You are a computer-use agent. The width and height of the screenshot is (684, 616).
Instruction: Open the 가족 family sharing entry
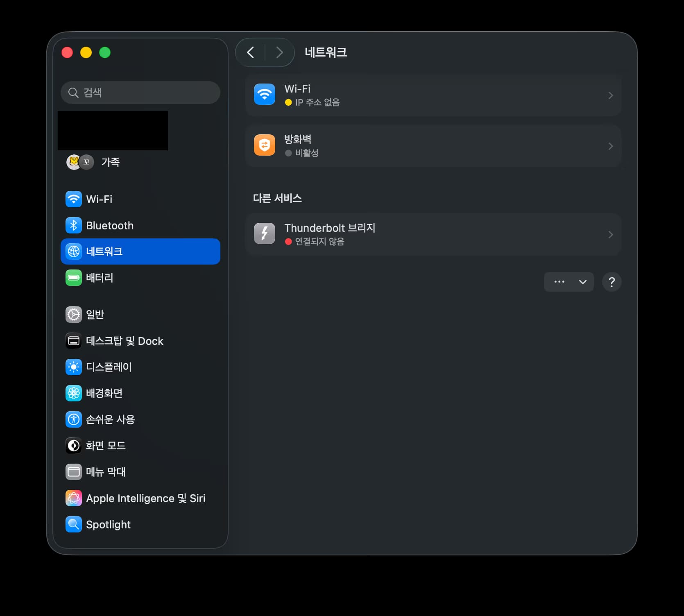click(110, 162)
